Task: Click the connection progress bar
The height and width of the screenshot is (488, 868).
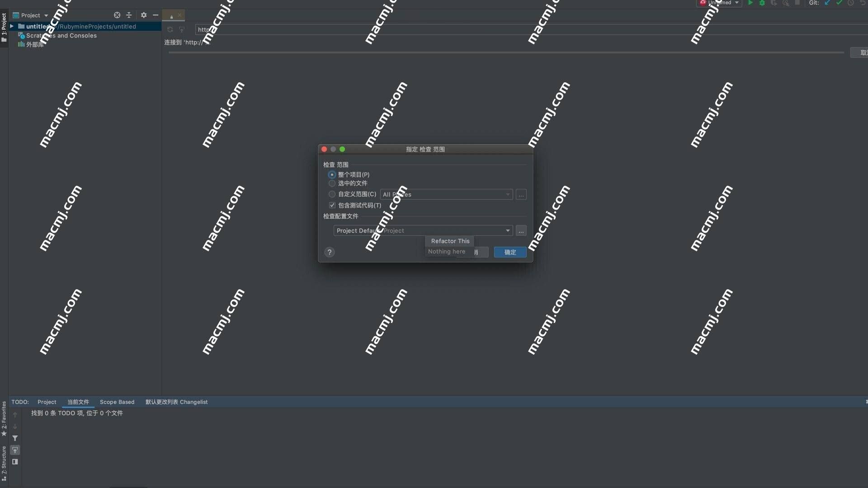Action: [x=506, y=52]
